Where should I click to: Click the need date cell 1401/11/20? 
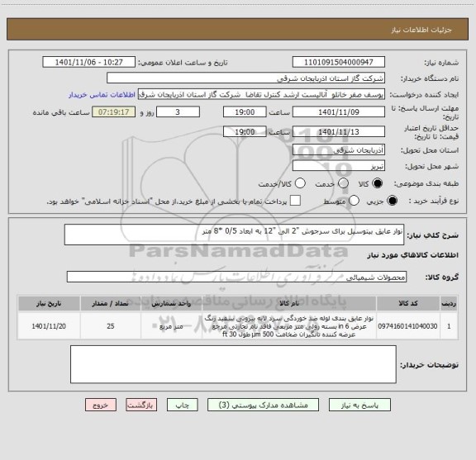49,326
